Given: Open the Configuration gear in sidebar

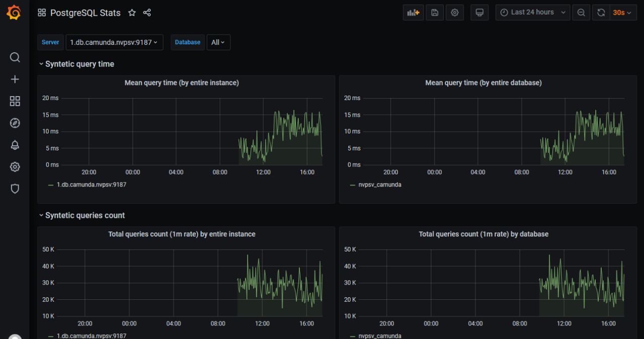Looking at the screenshot, I should pos(15,167).
